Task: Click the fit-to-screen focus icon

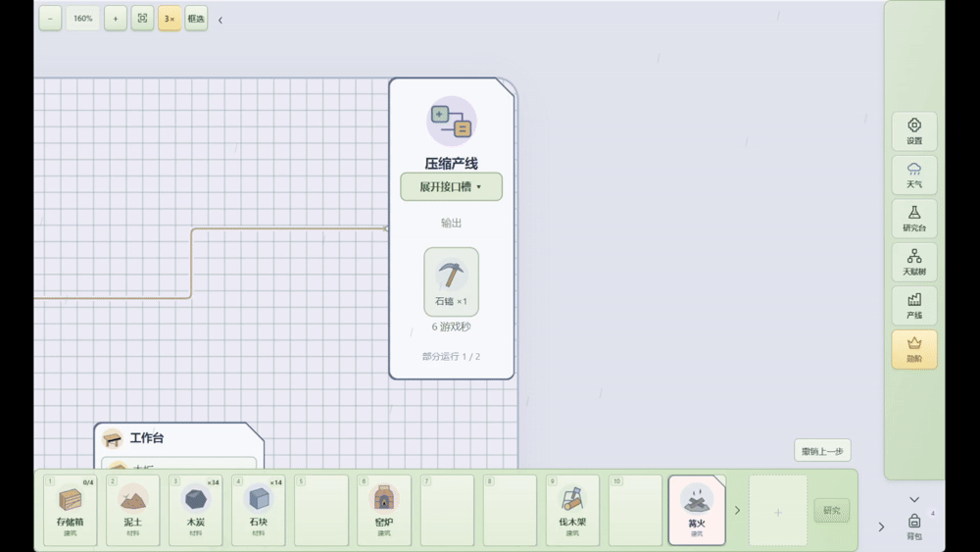Action: (x=142, y=18)
